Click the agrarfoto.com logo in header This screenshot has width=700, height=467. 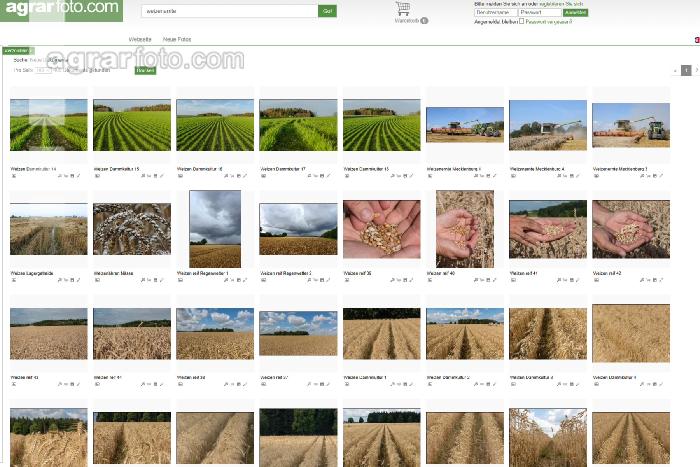[61, 10]
